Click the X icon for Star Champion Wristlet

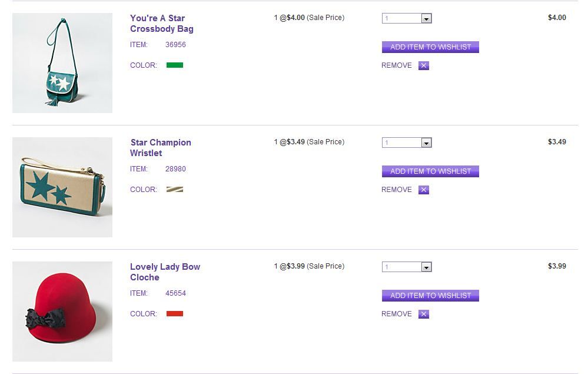(424, 190)
